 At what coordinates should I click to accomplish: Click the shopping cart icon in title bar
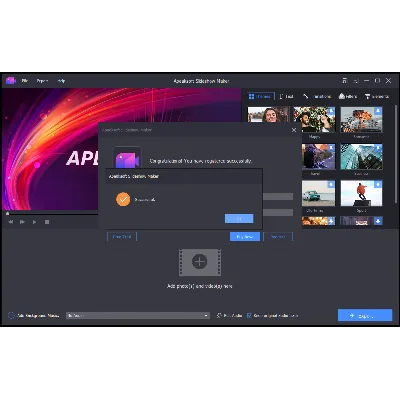point(345,81)
